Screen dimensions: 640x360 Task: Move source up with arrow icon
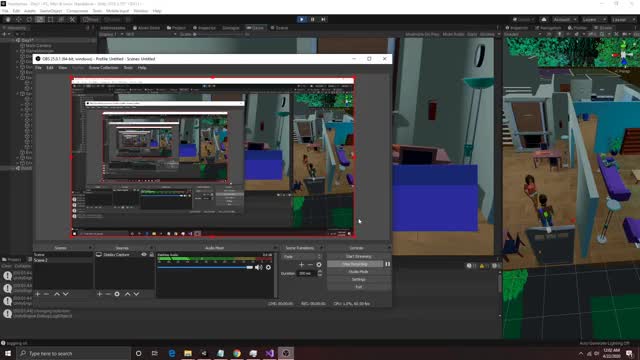[x=127, y=294]
